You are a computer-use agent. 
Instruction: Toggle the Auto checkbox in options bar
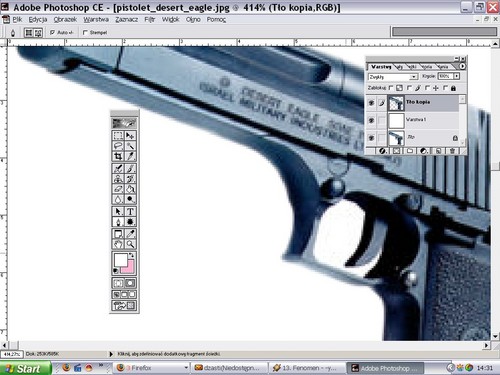click(52, 32)
